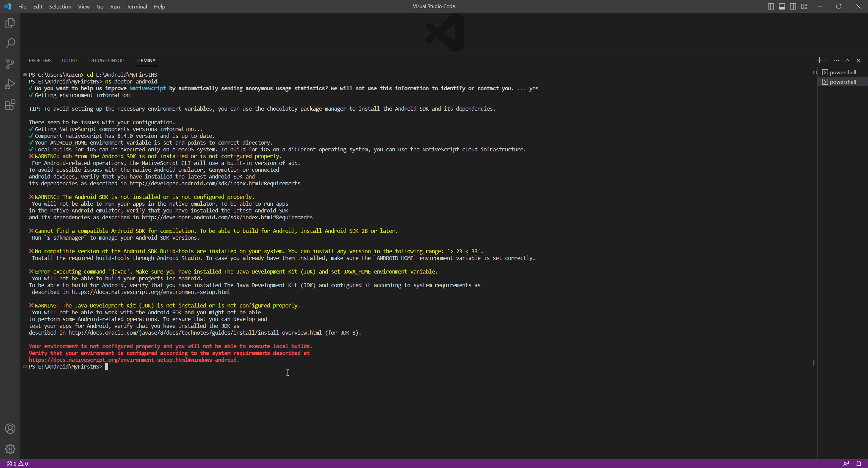The height and width of the screenshot is (468, 868).
Task: Open terminal views and more actions menu
Action: point(836,60)
